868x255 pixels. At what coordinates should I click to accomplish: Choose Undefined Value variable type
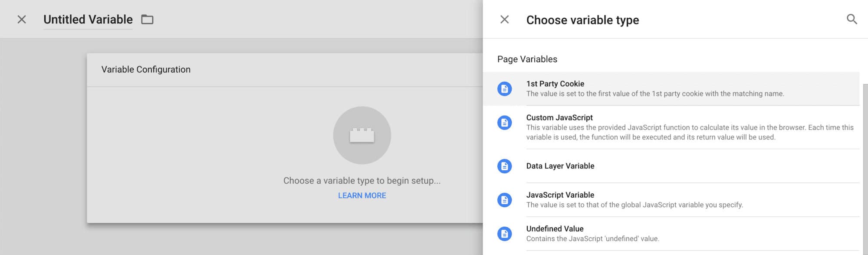pyautogui.click(x=671, y=234)
